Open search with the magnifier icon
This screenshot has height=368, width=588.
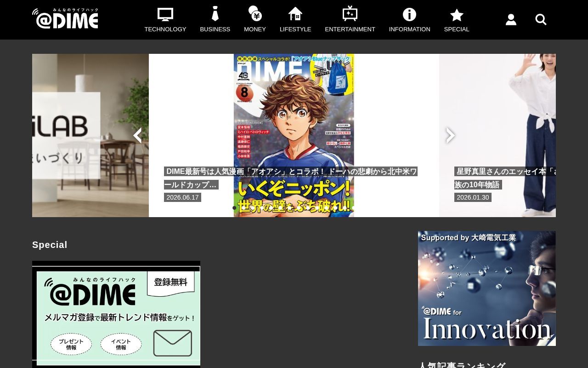(x=541, y=20)
